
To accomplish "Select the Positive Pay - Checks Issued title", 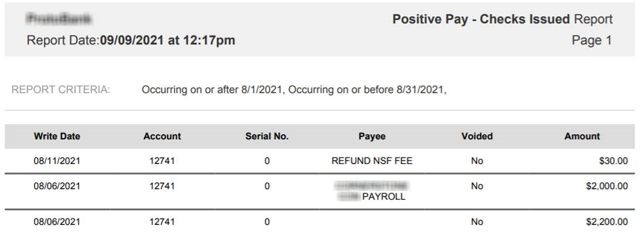I will [x=481, y=19].
